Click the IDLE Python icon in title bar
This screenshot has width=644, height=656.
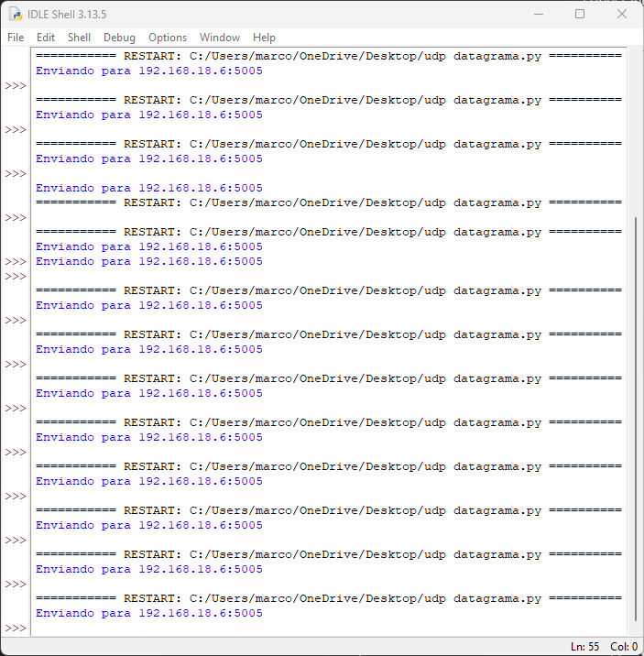point(16,15)
